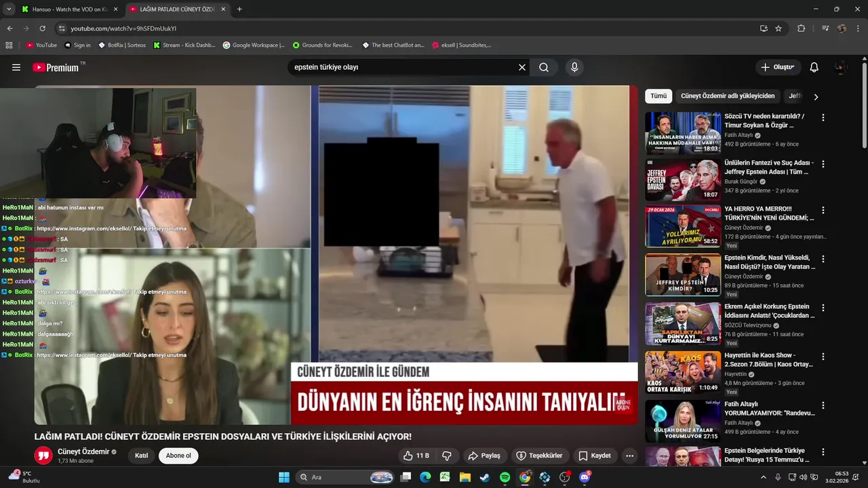Open the Chrome extensions puzzle icon
Image resolution: width=868 pixels, height=488 pixels.
point(802,28)
